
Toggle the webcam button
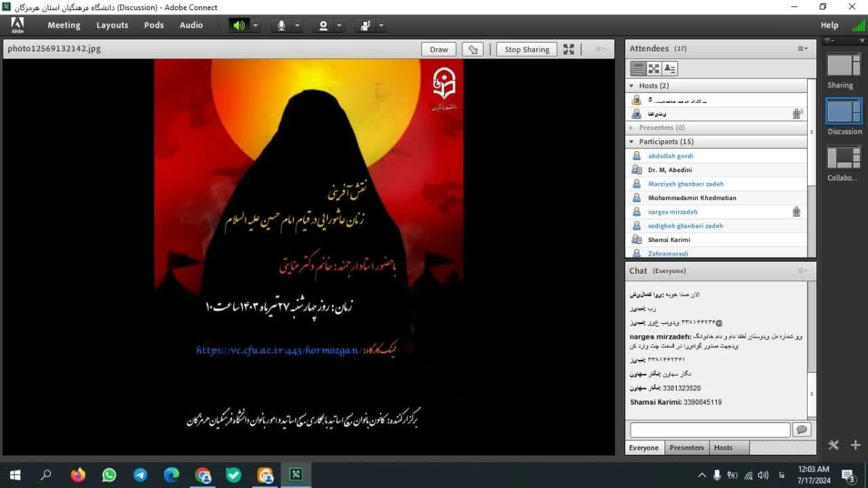point(323,25)
